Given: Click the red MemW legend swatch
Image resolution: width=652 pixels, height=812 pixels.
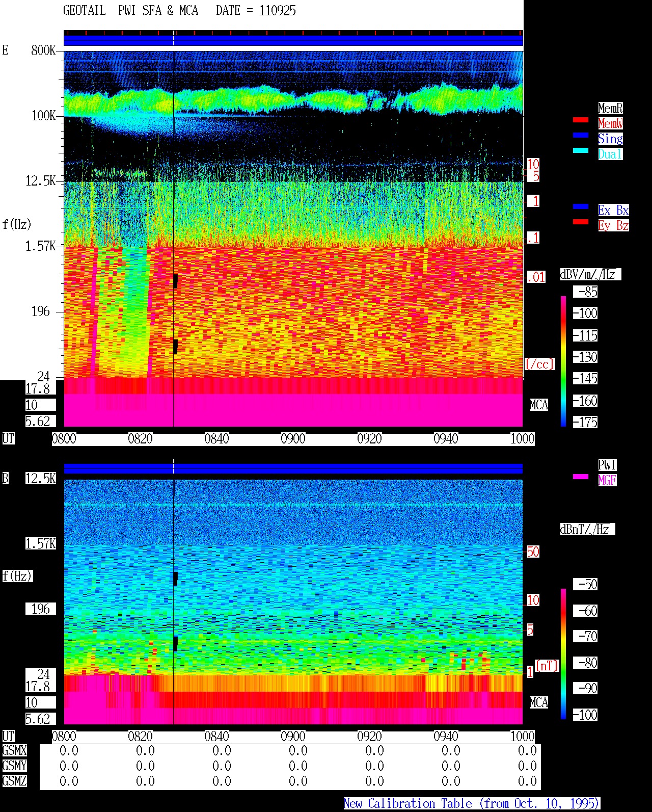Looking at the screenshot, I should click(581, 120).
